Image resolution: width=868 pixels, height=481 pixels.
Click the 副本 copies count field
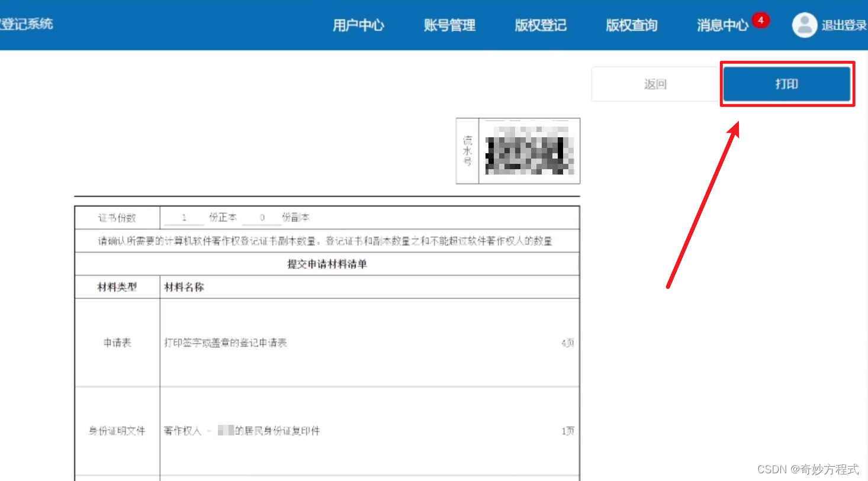[262, 218]
